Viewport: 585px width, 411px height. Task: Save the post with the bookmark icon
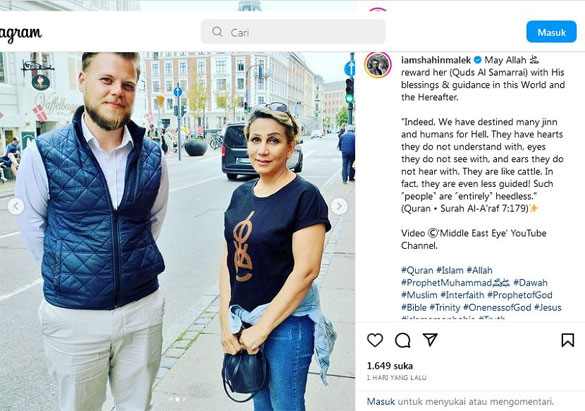567,340
